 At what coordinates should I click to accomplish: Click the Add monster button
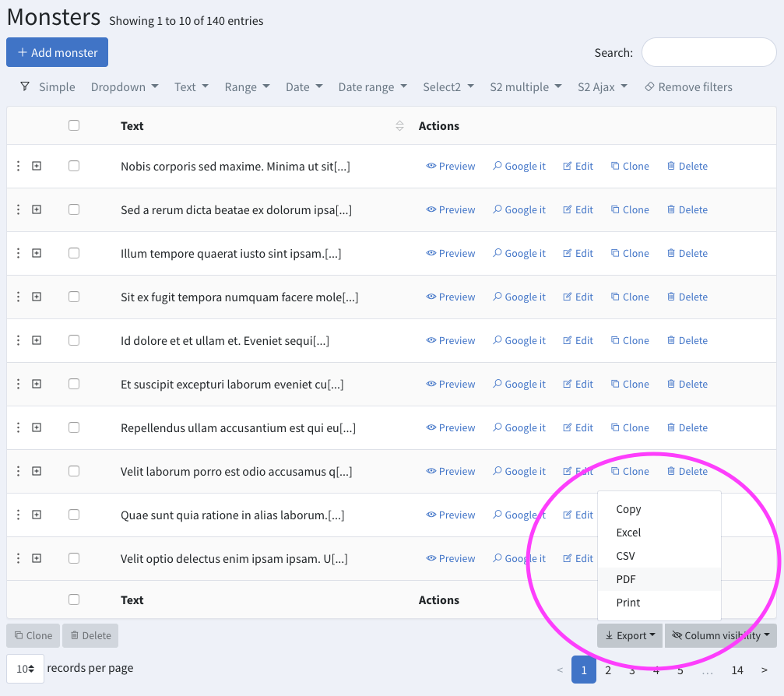point(57,52)
